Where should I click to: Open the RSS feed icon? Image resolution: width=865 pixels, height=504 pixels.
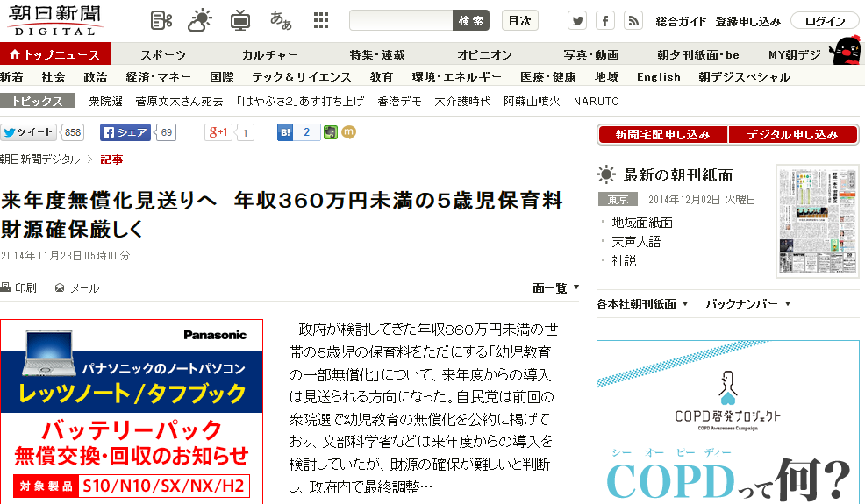[633, 21]
